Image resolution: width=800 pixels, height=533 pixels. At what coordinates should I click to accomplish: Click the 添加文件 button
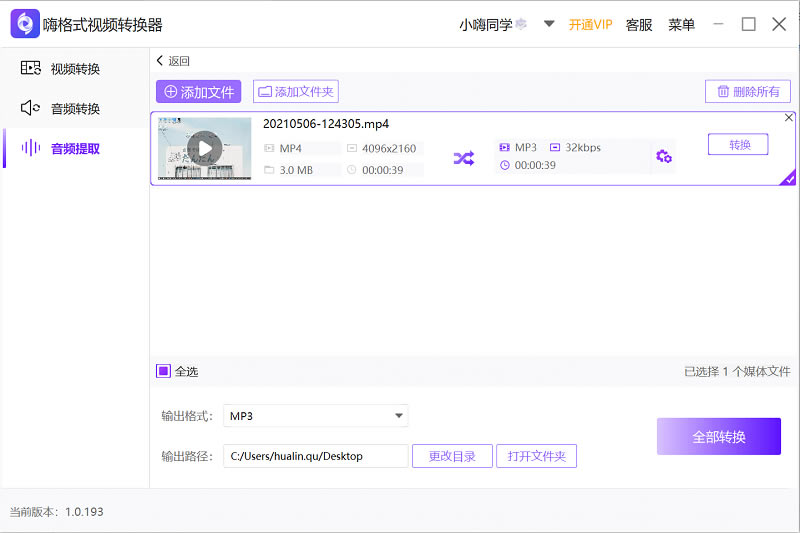pos(198,92)
